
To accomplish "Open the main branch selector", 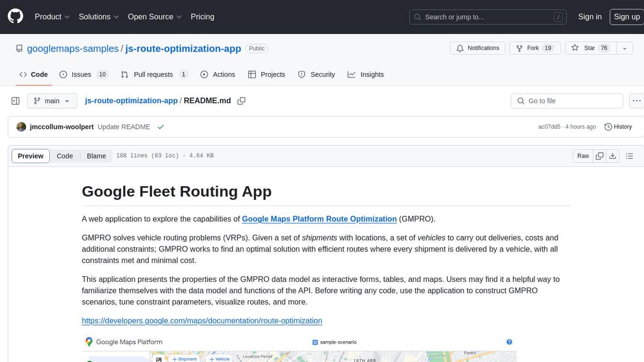I will 52,101.
